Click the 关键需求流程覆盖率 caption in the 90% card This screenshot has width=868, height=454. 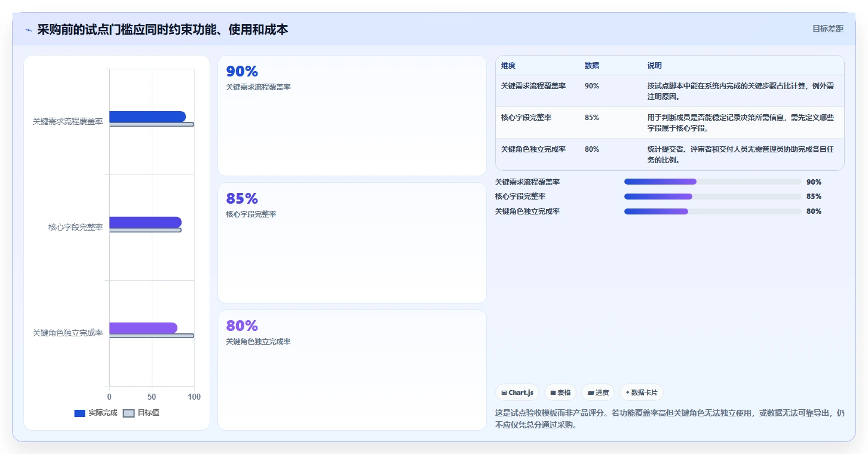(258, 87)
